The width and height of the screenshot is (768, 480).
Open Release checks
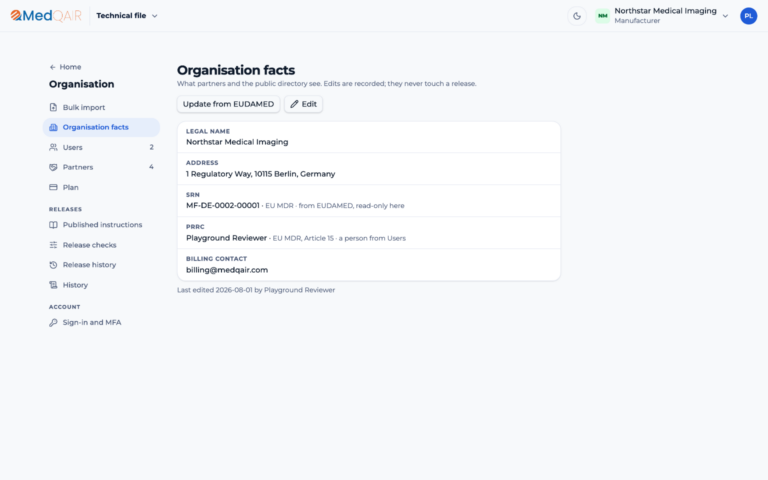(x=101, y=245)
